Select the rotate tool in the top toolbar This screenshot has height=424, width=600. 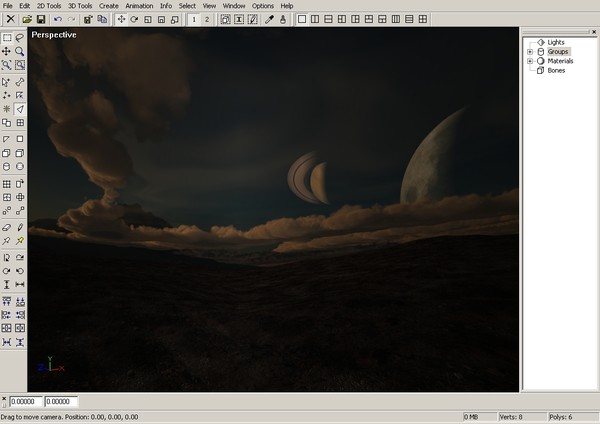pyautogui.click(x=134, y=19)
